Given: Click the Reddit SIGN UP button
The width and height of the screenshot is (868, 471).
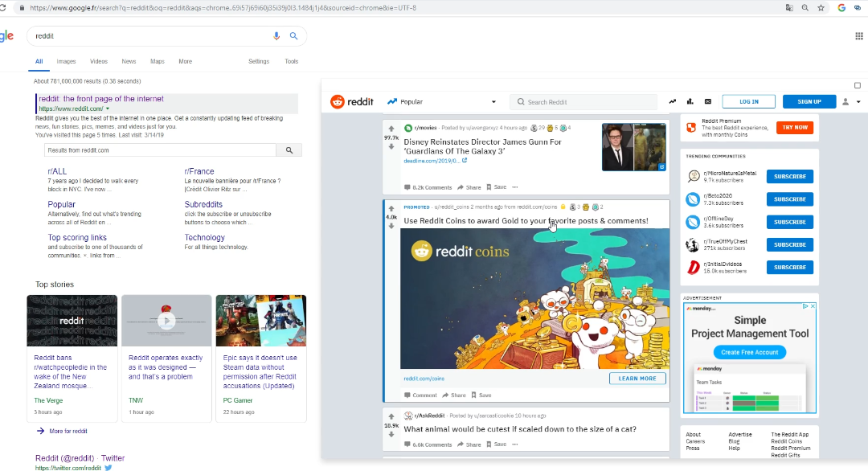Looking at the screenshot, I should [x=809, y=102].
